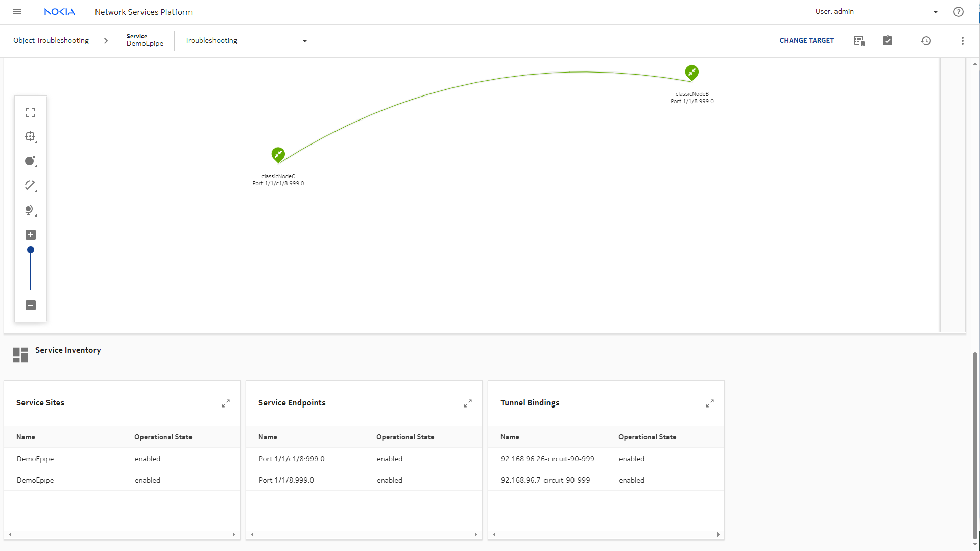Expand the Service Endpoints panel

pos(468,403)
